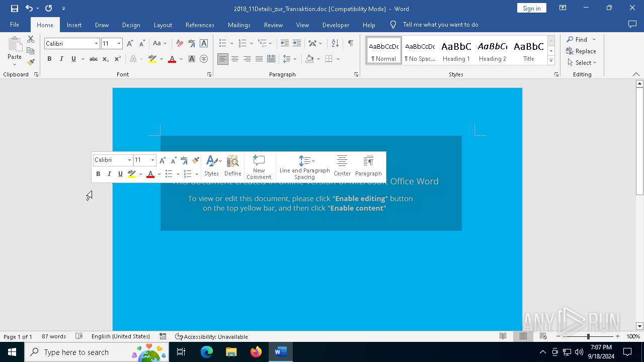Expand the Change Case dropdown
644x362 pixels.
[x=165, y=44]
